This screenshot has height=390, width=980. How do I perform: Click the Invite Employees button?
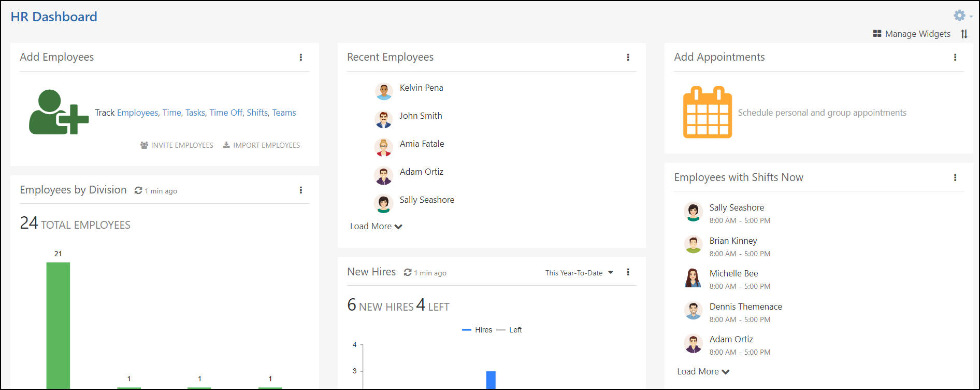point(177,145)
